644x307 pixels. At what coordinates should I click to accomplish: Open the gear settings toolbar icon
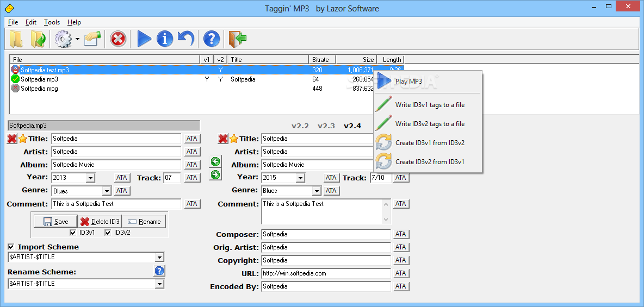[64, 39]
